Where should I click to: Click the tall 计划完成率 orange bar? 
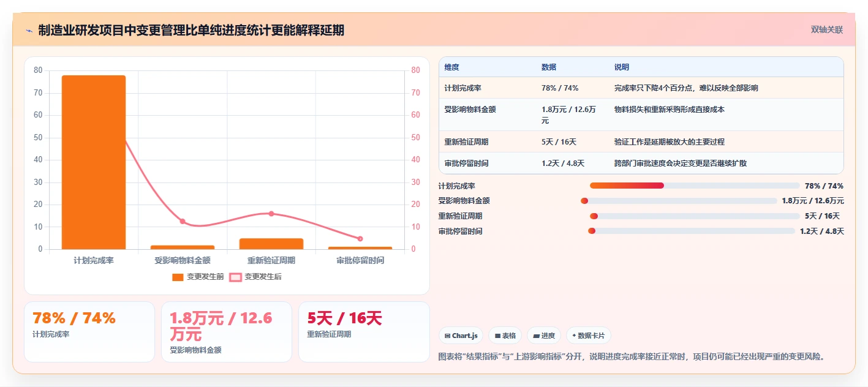coord(94,162)
